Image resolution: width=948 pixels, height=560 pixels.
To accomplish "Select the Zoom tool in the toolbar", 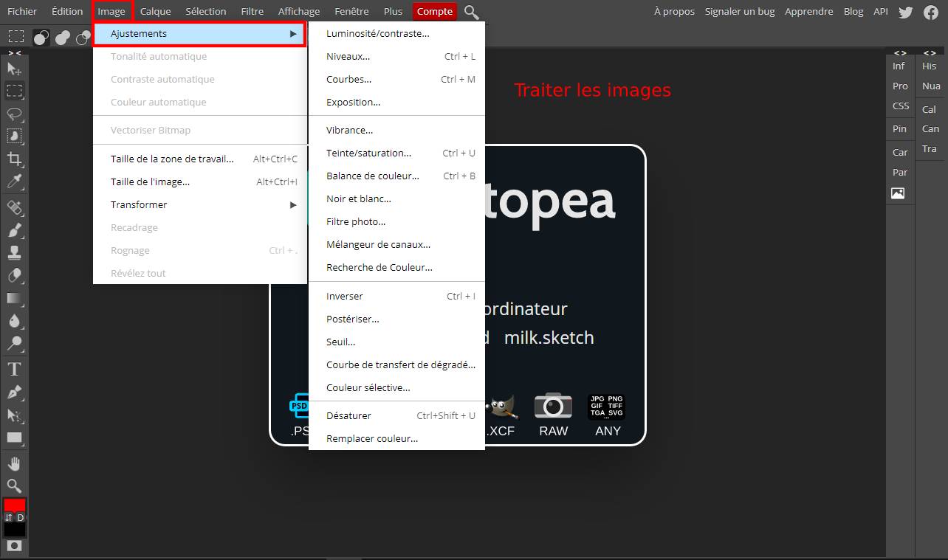I will pyautogui.click(x=14, y=485).
